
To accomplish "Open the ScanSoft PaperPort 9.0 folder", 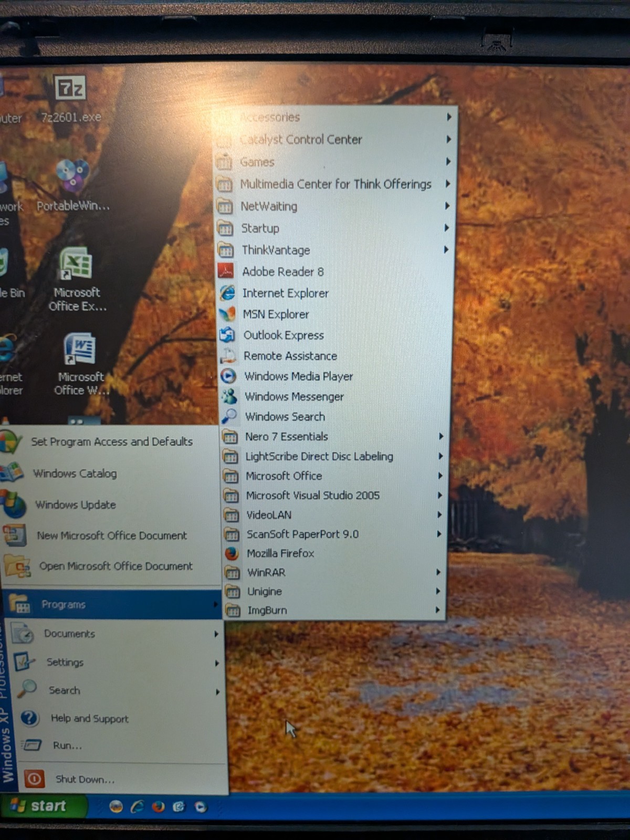I will pyautogui.click(x=333, y=534).
